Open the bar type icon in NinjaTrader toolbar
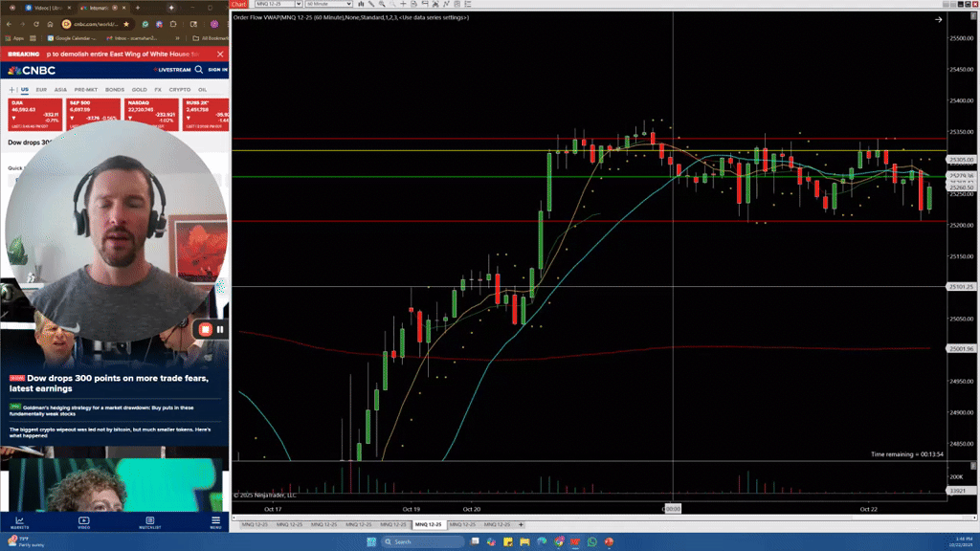 (361, 4)
